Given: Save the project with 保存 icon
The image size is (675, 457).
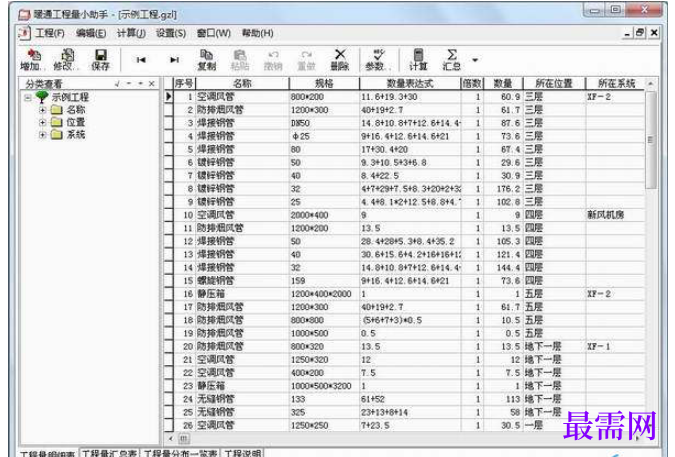Looking at the screenshot, I should (x=101, y=59).
